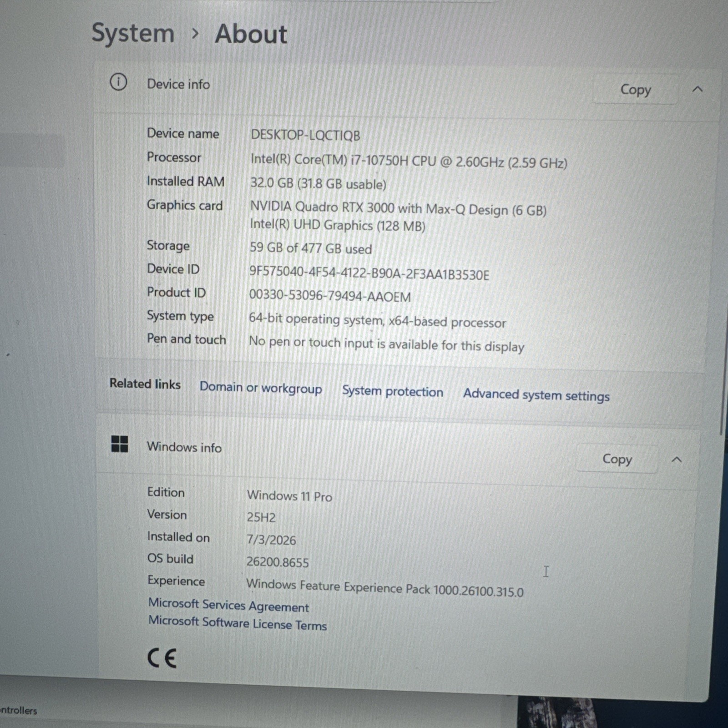728x728 pixels.
Task: Click the '59 GB of 477 GB used' value
Action: click(311, 248)
